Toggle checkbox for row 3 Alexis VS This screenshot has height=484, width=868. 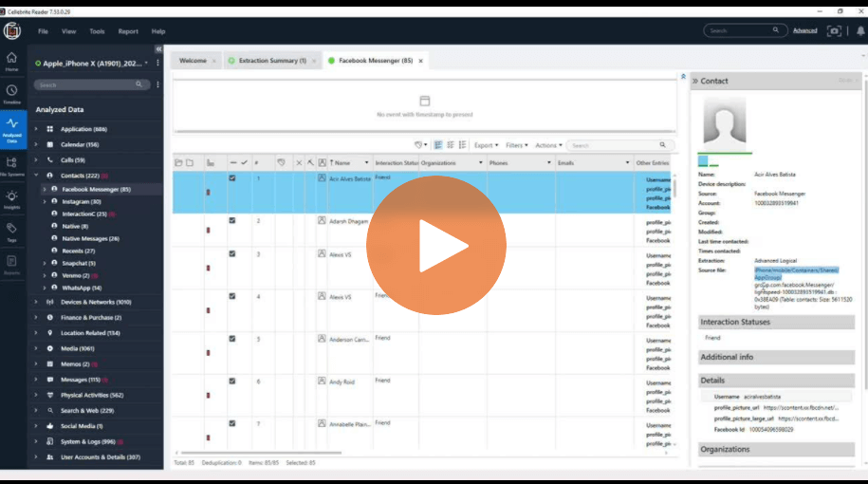coord(232,253)
